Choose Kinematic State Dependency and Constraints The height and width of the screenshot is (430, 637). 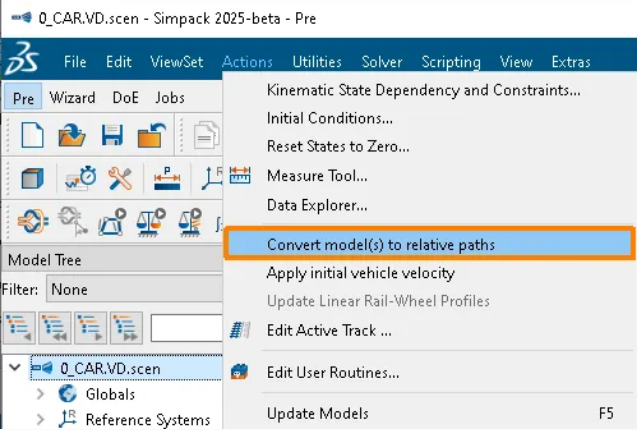pos(423,90)
